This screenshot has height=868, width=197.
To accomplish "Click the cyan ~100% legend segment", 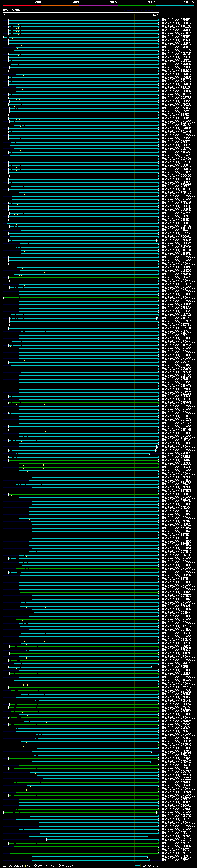I will pos(175,6).
